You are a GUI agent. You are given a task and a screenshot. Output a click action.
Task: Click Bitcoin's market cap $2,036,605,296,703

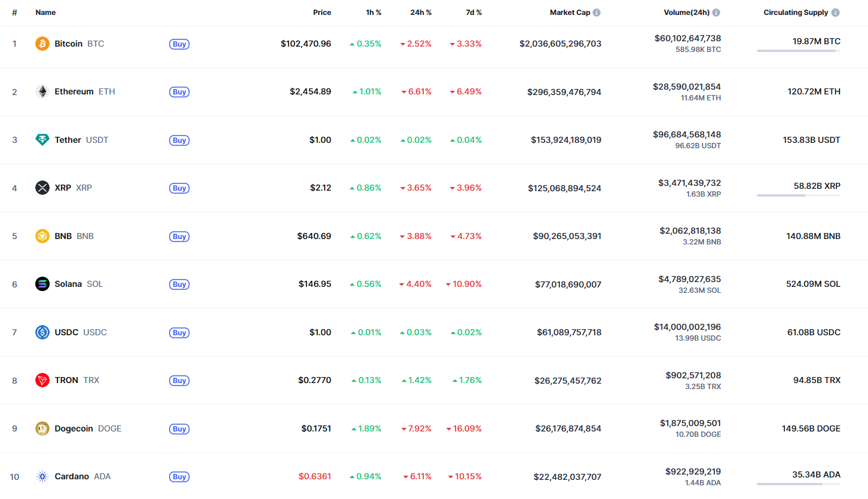561,44
